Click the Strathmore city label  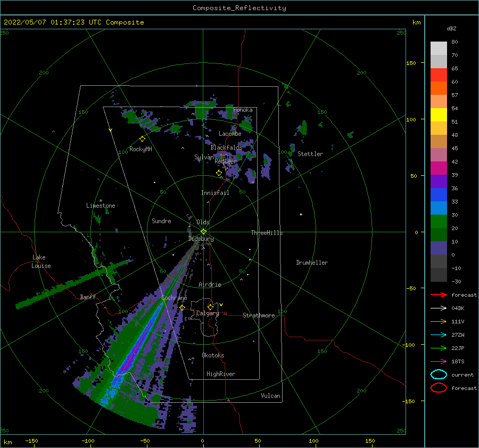[259, 315]
